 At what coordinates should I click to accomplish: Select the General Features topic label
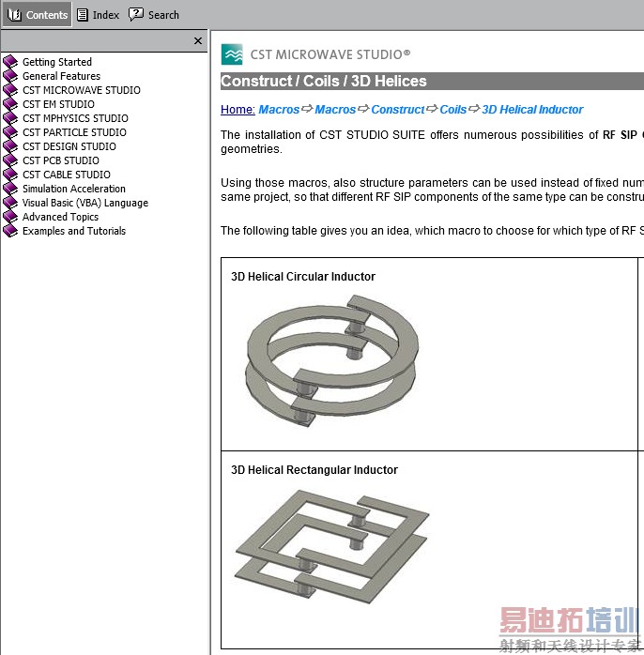(61, 76)
